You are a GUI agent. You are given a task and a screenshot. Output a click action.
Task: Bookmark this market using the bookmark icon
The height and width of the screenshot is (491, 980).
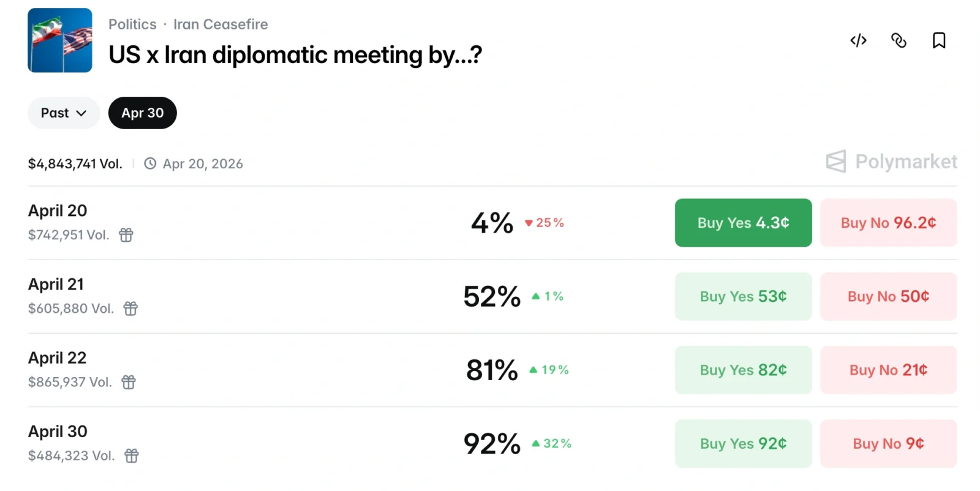tap(939, 40)
